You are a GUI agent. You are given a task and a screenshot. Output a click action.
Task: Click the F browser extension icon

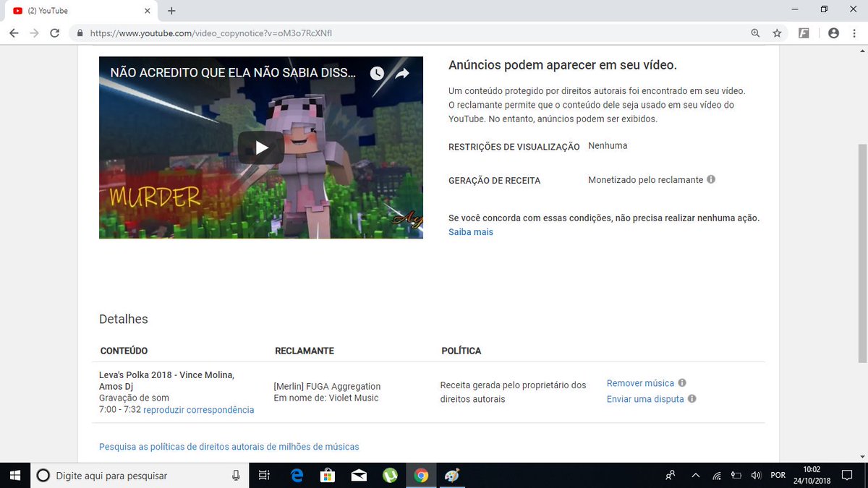pos(804,33)
